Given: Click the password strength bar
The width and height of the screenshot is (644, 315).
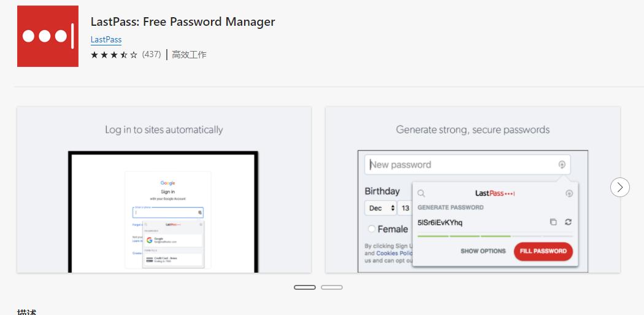Looking at the screenshot, I should (495, 236).
